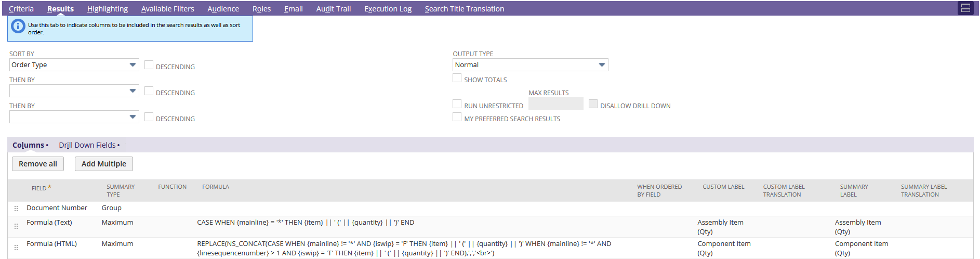
Task: Grab the drag handle for Formula (Text) row
Action: [x=16, y=226]
